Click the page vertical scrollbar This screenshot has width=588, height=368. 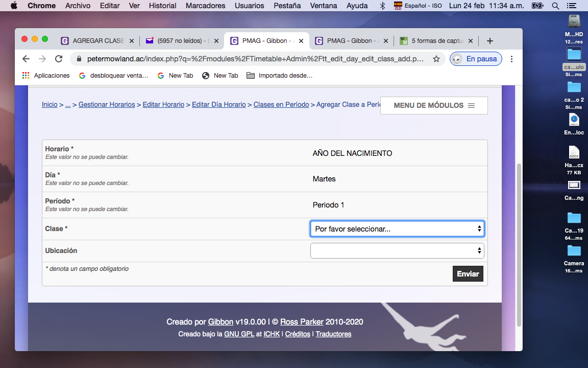(x=519, y=244)
